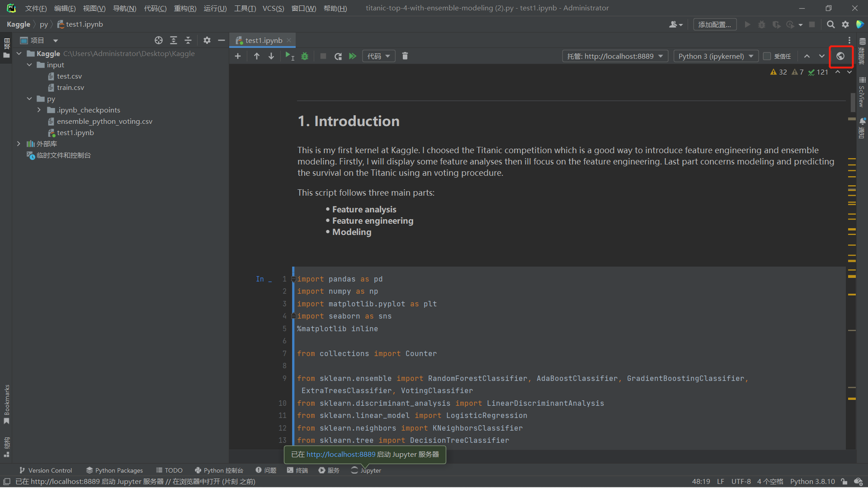Open the 视图(V) menu
868x488 pixels.
tap(94, 8)
